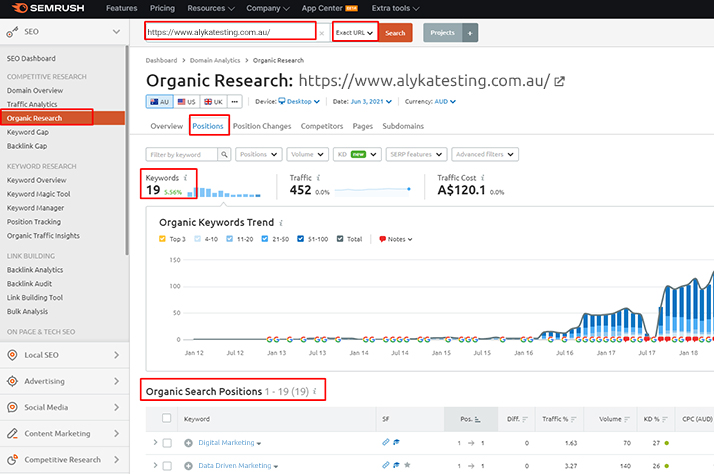The width and height of the screenshot is (714, 474).
Task: Check the Digital Marketing row checkbox
Action: point(167,443)
